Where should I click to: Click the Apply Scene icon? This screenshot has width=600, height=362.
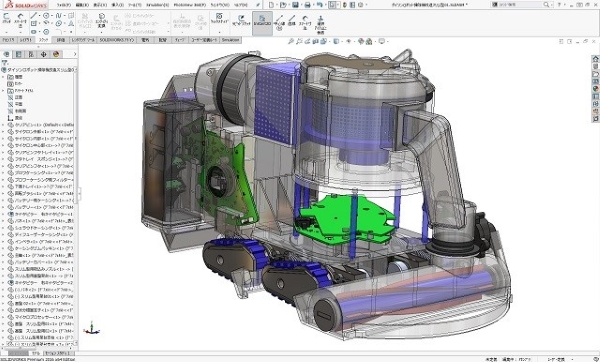pos(369,41)
